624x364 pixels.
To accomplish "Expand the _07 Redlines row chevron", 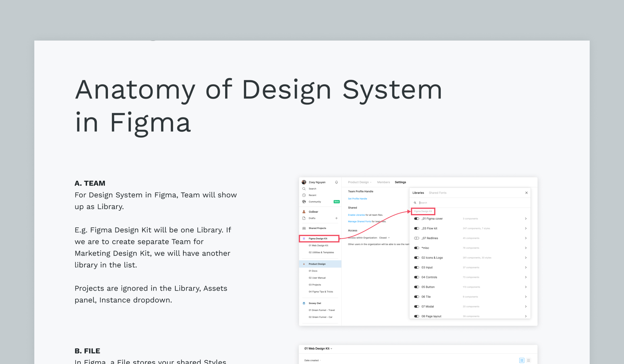I will pos(526,238).
